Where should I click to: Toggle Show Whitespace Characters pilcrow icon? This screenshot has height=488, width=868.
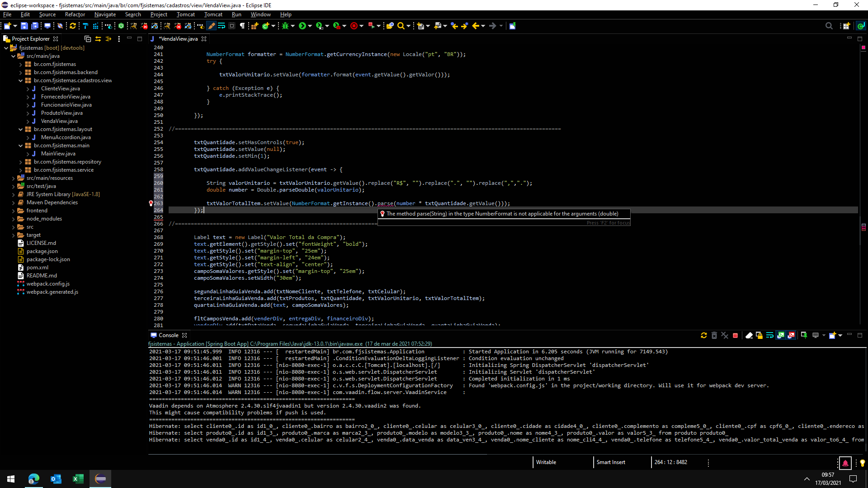242,26
